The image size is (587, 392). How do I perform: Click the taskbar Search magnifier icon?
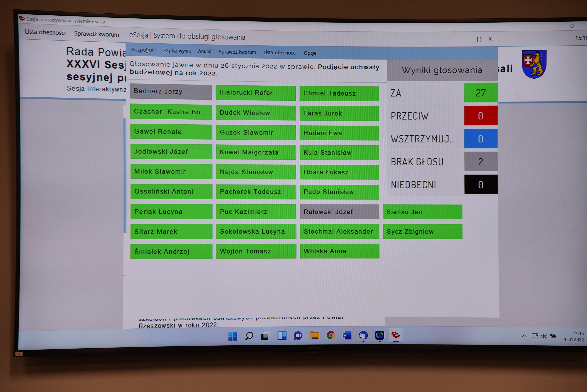pyautogui.click(x=249, y=336)
